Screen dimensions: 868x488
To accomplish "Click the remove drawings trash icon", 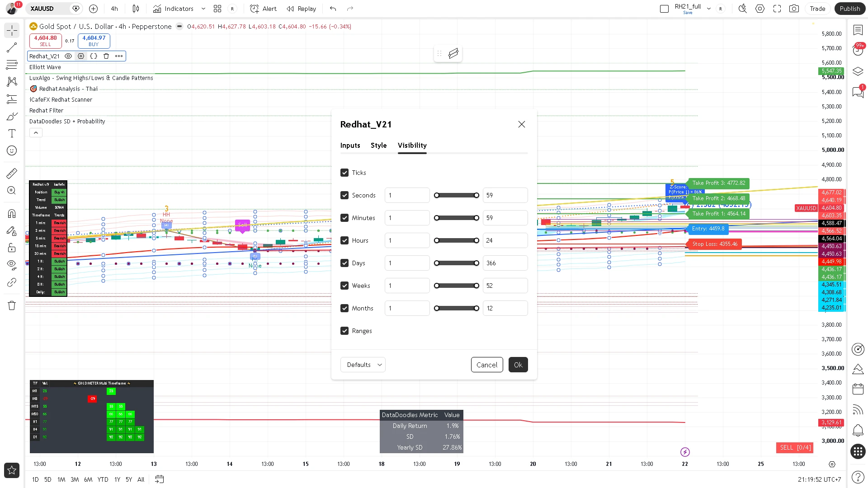I will 12,305.
